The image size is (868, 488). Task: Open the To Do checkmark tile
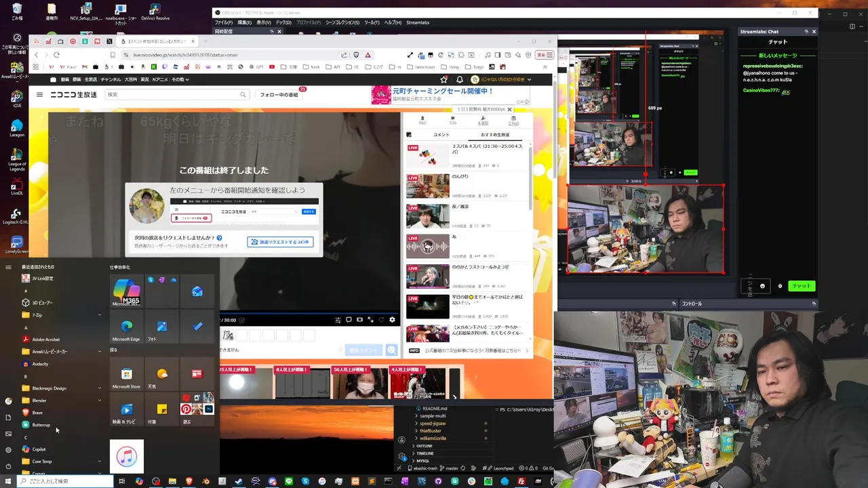197,327
